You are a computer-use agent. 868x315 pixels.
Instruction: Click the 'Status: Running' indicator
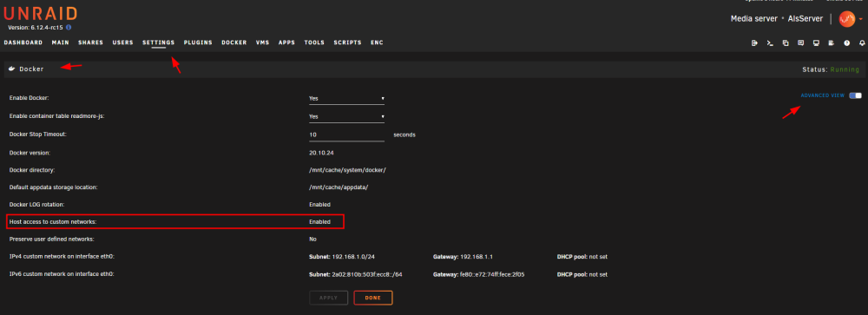[831, 69]
